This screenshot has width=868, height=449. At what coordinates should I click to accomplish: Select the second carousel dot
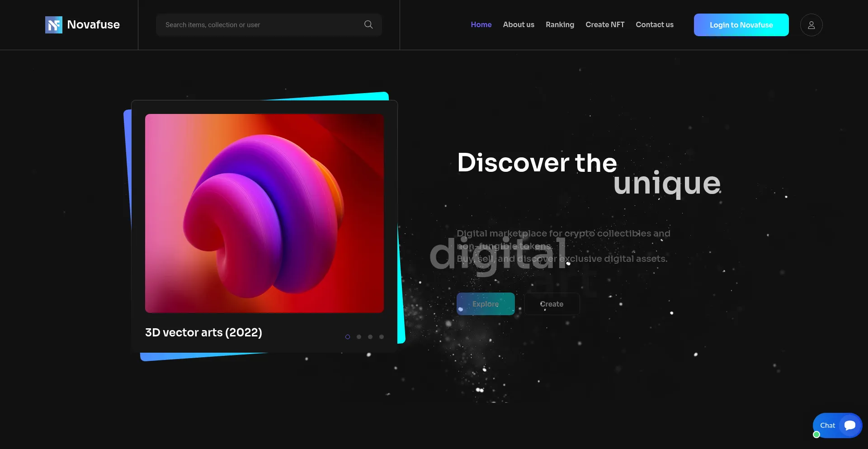(x=359, y=337)
